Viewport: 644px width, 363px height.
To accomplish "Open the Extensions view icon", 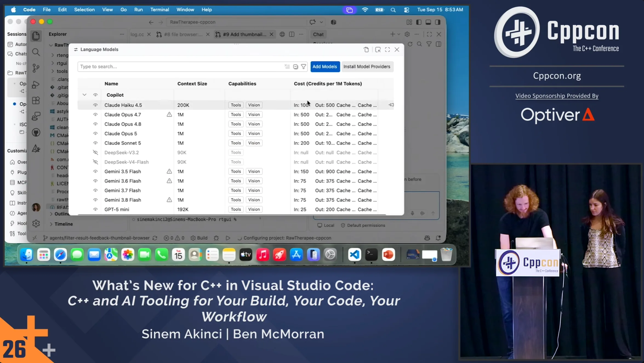I will tap(36, 100).
